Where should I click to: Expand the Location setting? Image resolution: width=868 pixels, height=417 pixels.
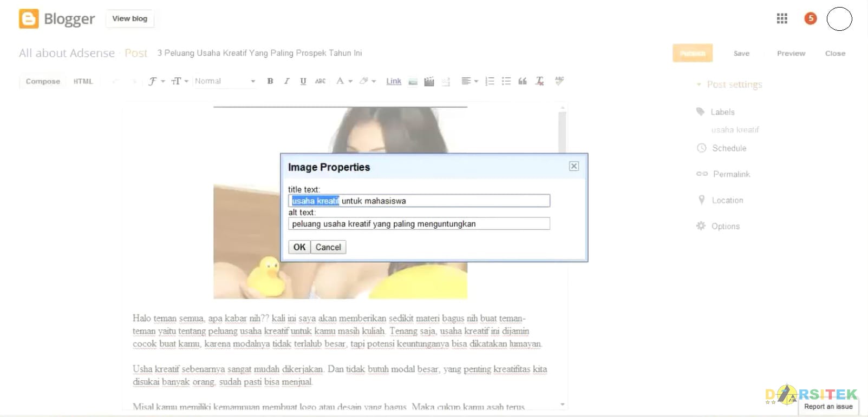[721, 200]
